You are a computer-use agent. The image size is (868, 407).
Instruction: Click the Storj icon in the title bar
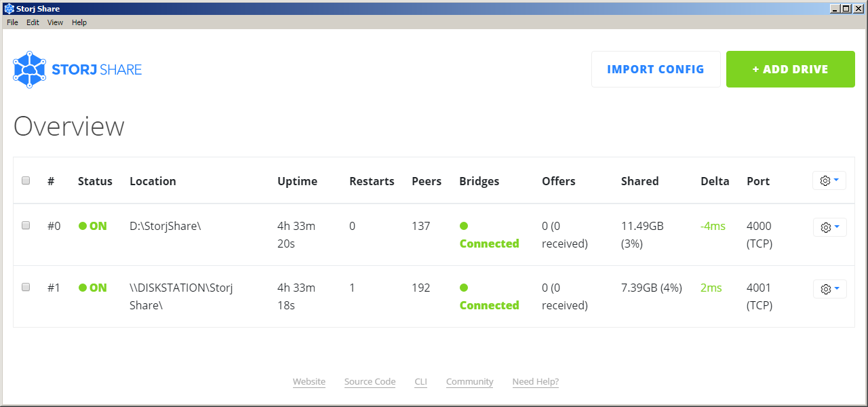coord(9,9)
